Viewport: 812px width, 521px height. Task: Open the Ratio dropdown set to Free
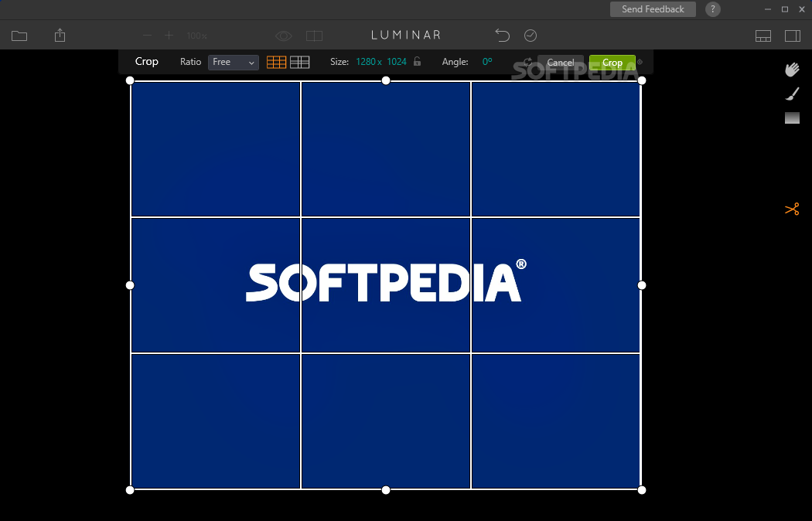tap(233, 62)
